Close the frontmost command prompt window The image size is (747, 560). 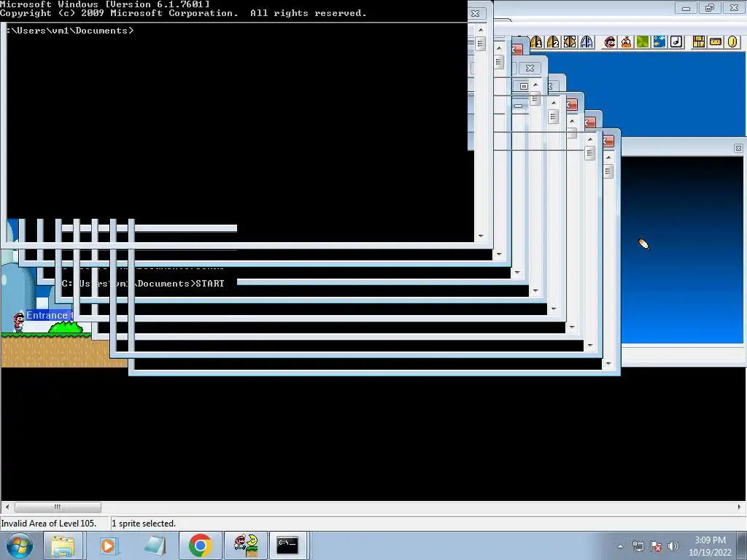(x=476, y=13)
